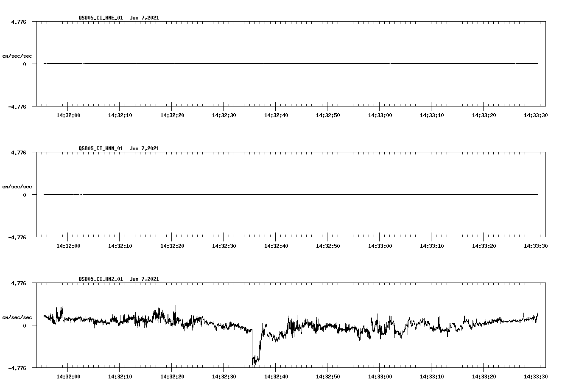Click the 14:33:00 time label under HNE plot
The width and height of the screenshot is (576, 392).
380,115
